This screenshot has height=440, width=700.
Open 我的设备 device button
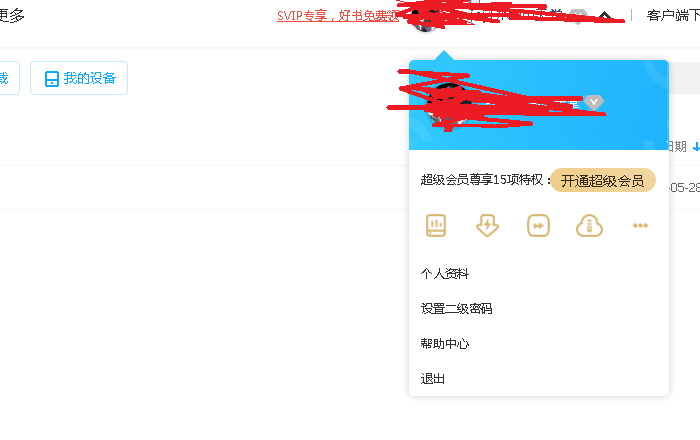[79, 78]
